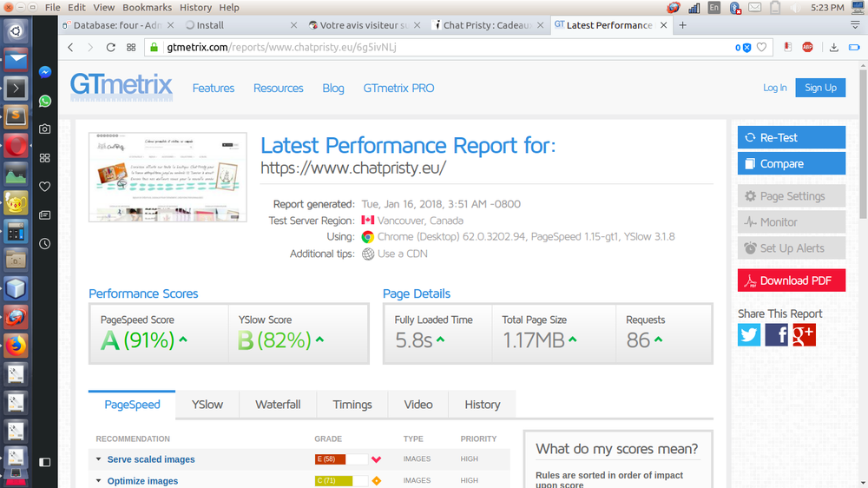Click the Re-Test button
This screenshot has width=868, height=488.
coord(791,137)
